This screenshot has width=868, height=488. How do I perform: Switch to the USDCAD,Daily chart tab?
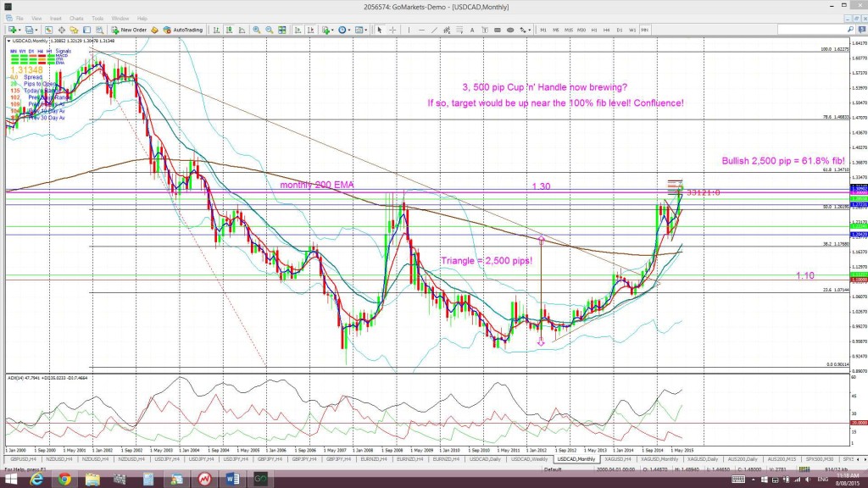tap(486, 459)
